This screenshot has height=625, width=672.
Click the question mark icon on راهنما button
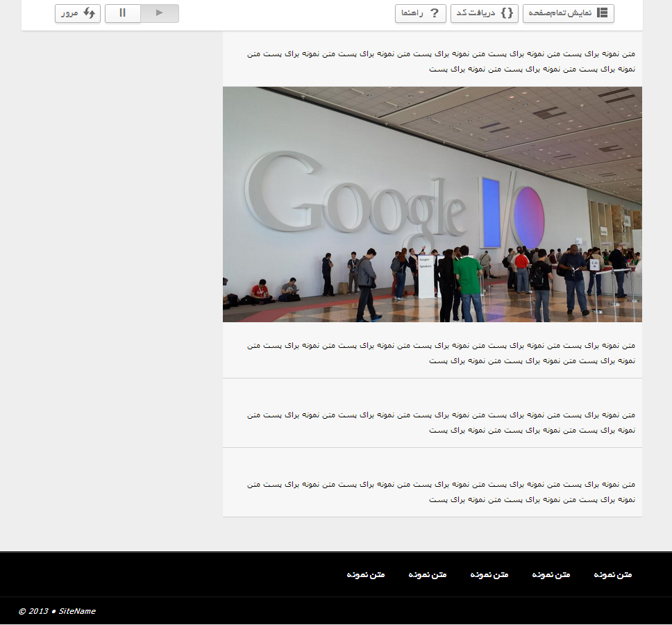pyautogui.click(x=435, y=12)
